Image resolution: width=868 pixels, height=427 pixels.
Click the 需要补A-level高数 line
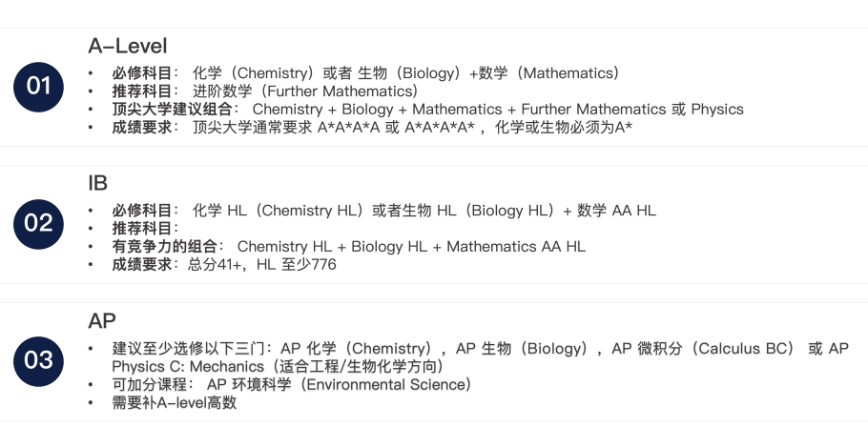click(175, 402)
